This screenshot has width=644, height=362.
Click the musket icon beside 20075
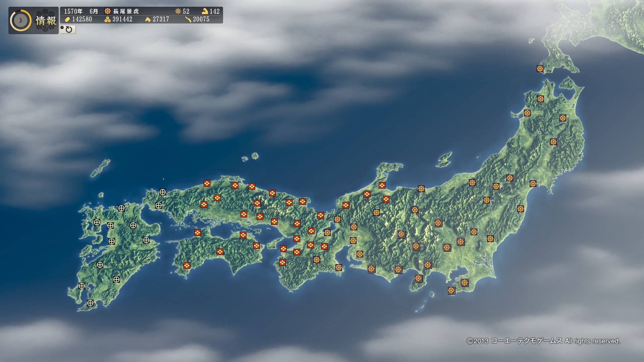(188, 19)
